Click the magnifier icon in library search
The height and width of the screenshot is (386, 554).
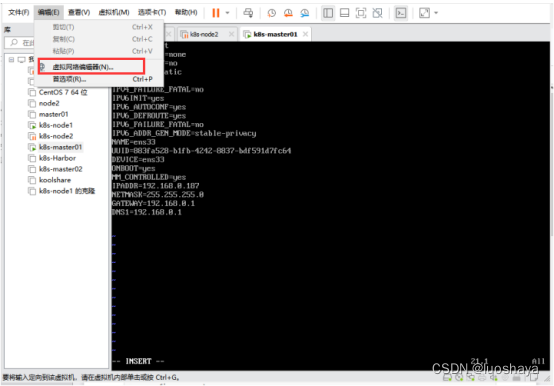tap(14, 43)
